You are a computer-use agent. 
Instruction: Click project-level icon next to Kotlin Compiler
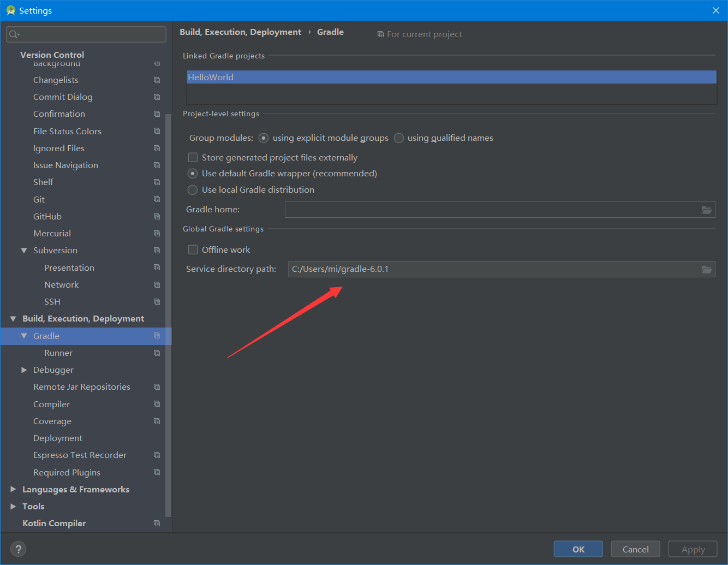point(157,524)
